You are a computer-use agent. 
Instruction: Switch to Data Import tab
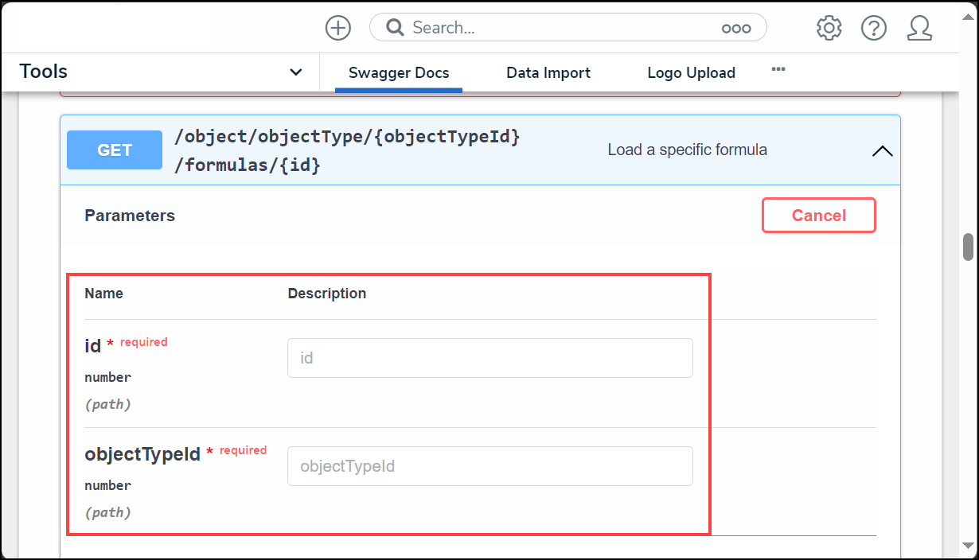click(x=548, y=73)
